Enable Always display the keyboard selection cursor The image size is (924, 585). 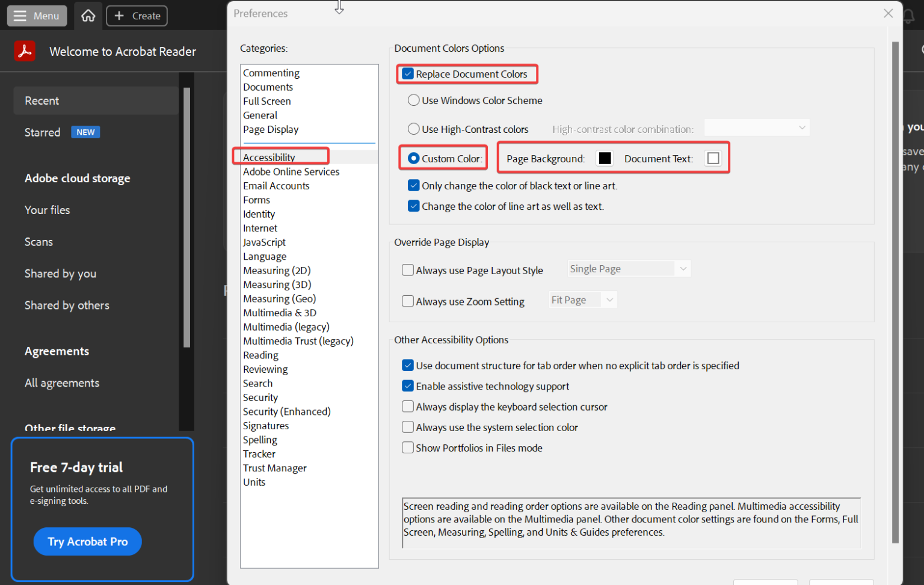[407, 406]
